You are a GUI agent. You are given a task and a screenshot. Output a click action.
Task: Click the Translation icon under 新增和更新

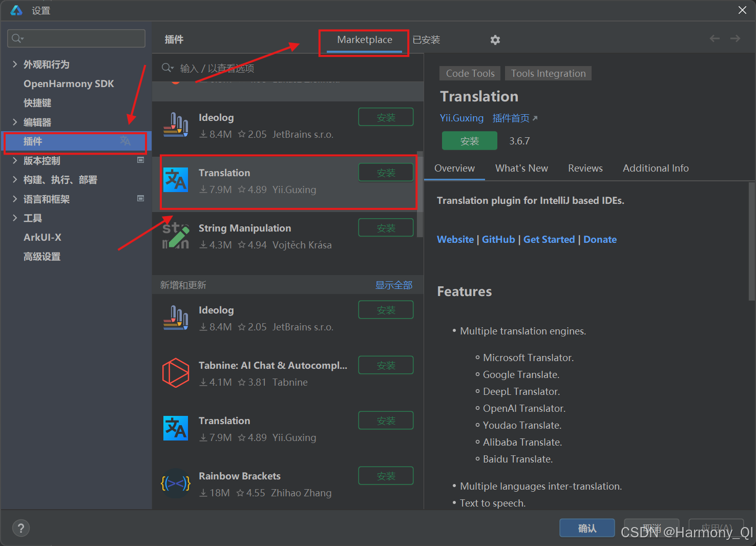click(176, 428)
